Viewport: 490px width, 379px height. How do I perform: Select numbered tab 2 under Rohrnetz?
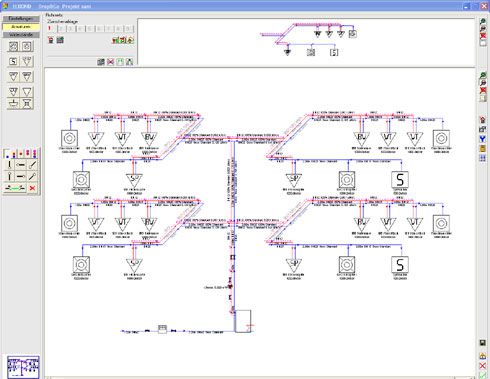[x=61, y=29]
